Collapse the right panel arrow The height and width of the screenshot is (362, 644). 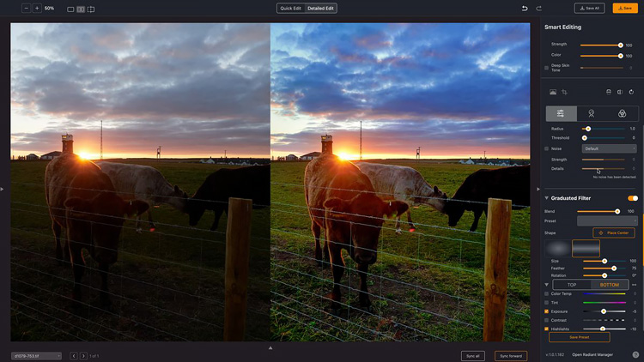pos(538,190)
